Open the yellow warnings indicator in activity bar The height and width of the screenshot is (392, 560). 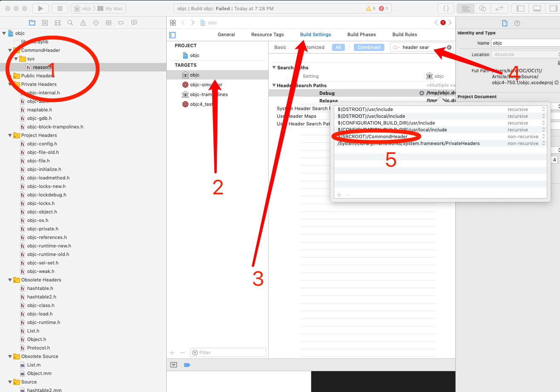pyautogui.click(x=371, y=9)
